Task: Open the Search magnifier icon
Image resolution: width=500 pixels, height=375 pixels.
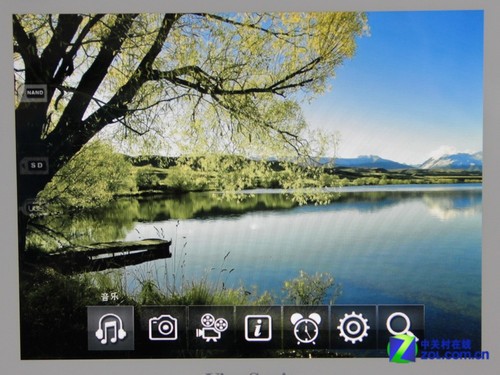Action: (x=400, y=327)
